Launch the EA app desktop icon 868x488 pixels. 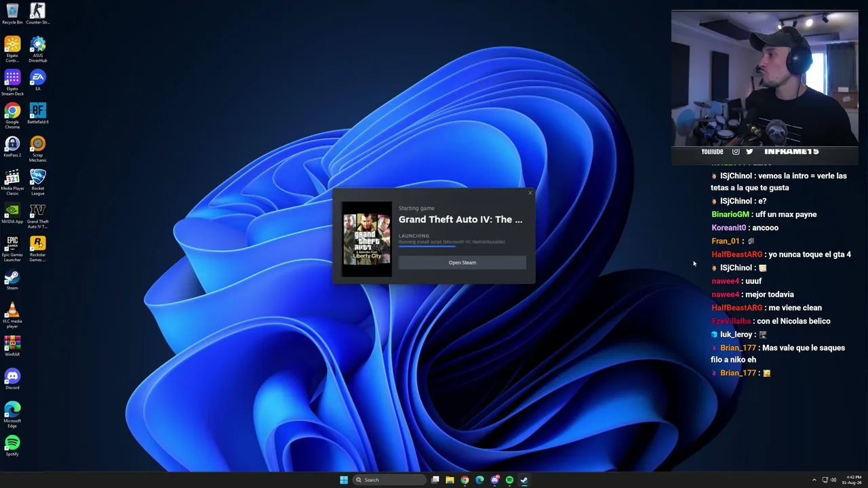pos(37,81)
